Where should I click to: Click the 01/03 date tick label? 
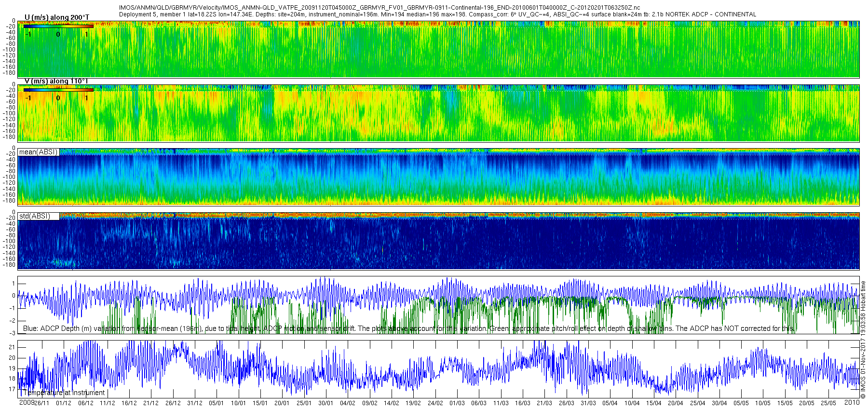[x=457, y=403]
